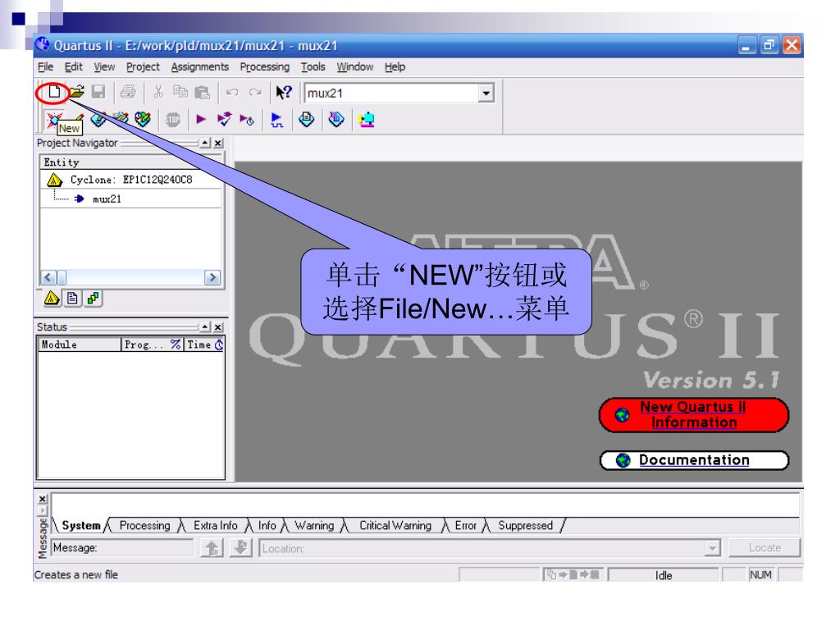
Task: Save the file with the floppy disk icon
Action: pos(98,92)
